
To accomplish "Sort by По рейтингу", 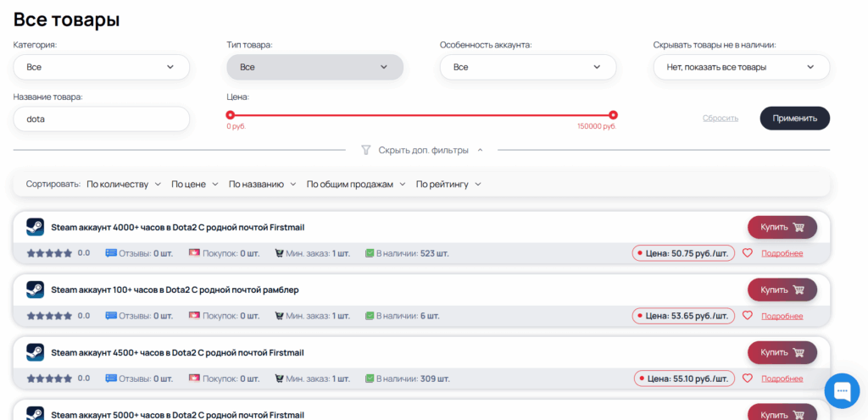I will (448, 184).
